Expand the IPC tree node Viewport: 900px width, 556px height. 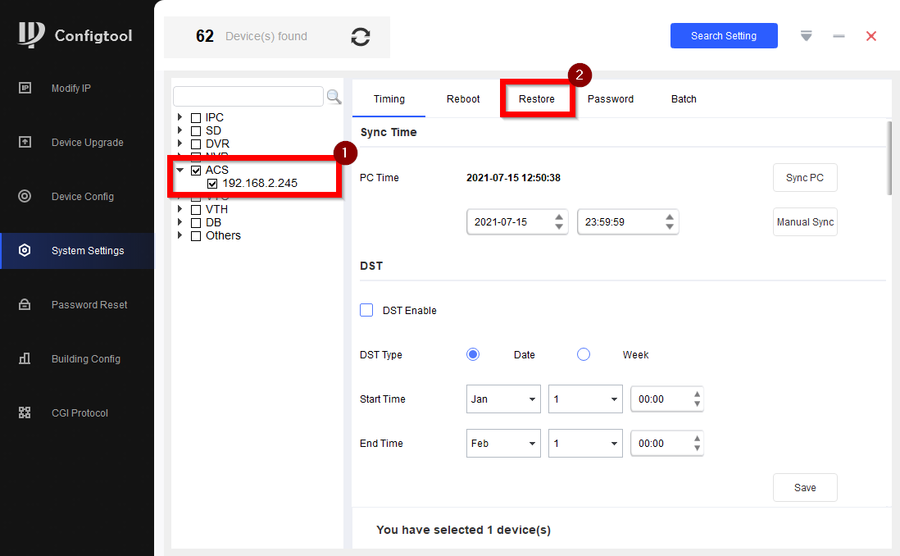point(180,117)
